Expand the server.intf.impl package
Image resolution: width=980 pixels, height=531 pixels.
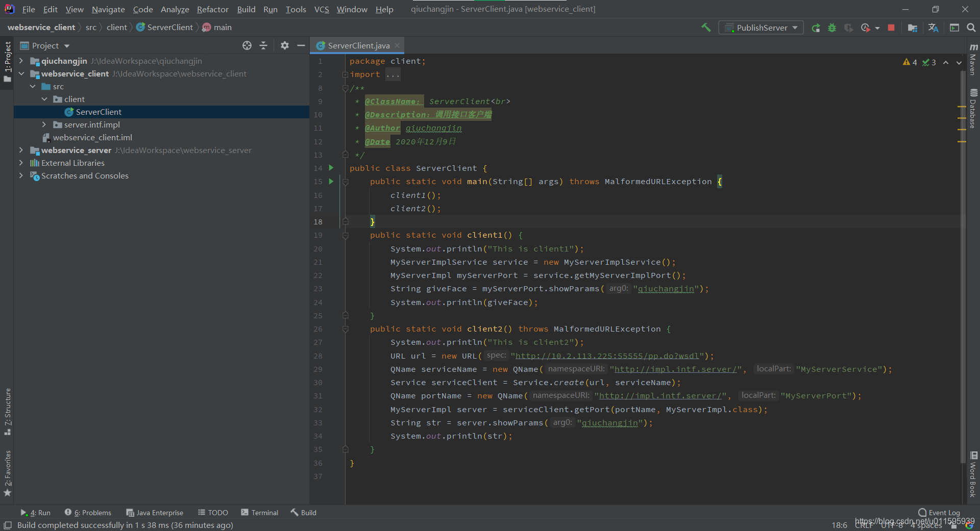pyautogui.click(x=44, y=124)
